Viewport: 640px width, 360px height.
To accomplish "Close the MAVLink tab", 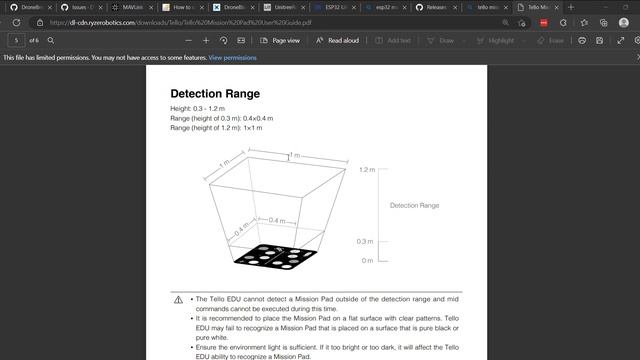I will pyautogui.click(x=151, y=7).
